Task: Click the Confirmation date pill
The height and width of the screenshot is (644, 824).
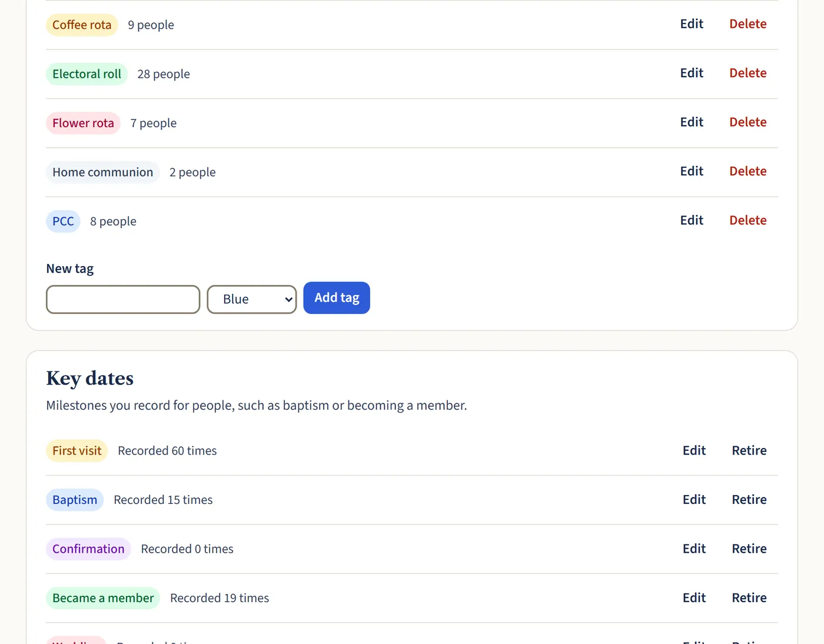Action: click(x=88, y=549)
